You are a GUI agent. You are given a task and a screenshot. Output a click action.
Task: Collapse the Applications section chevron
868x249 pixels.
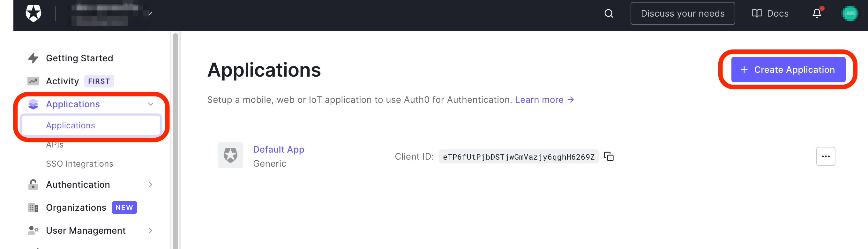150,104
